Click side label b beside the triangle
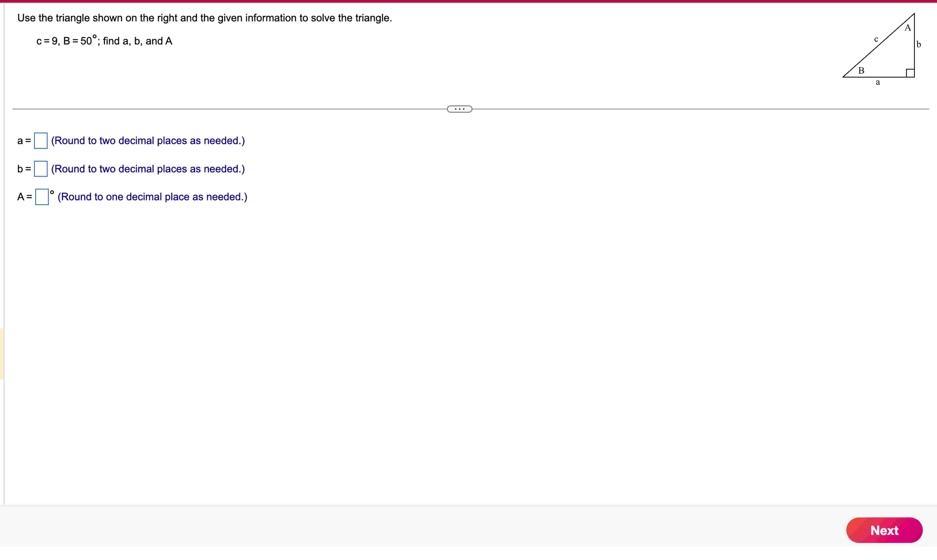This screenshot has width=937, height=560. point(918,45)
